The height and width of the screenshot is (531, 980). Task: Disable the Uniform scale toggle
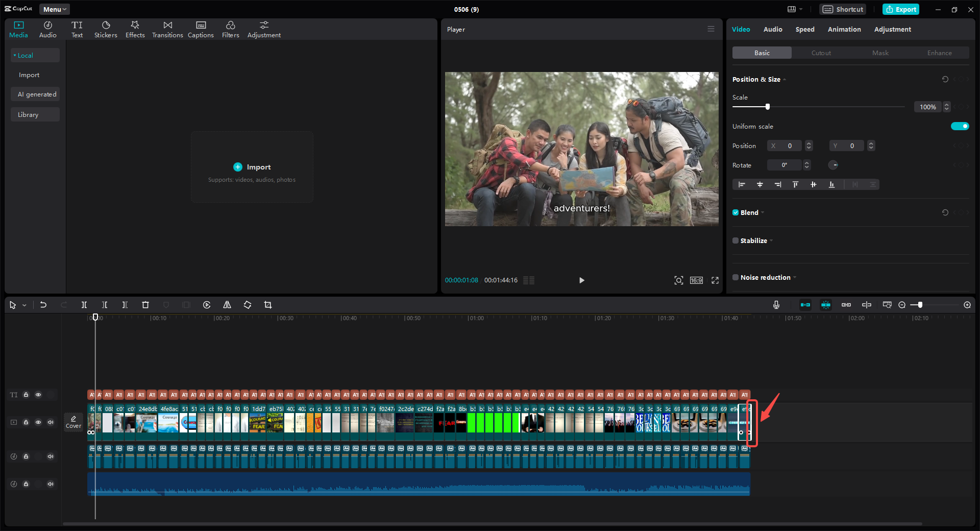[960, 126]
